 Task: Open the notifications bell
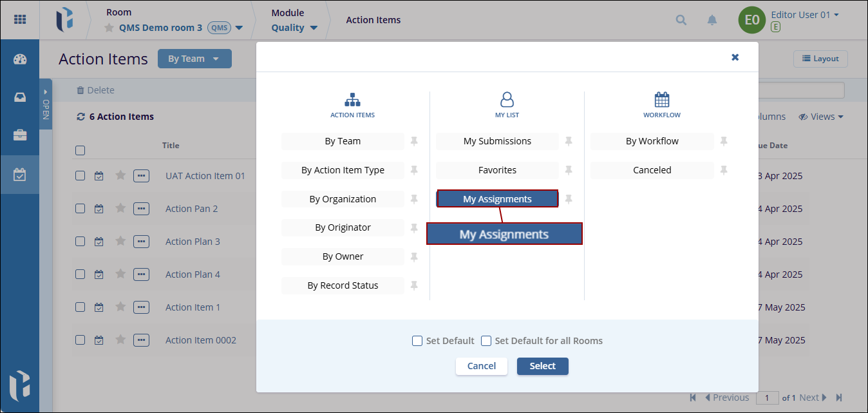[712, 20]
